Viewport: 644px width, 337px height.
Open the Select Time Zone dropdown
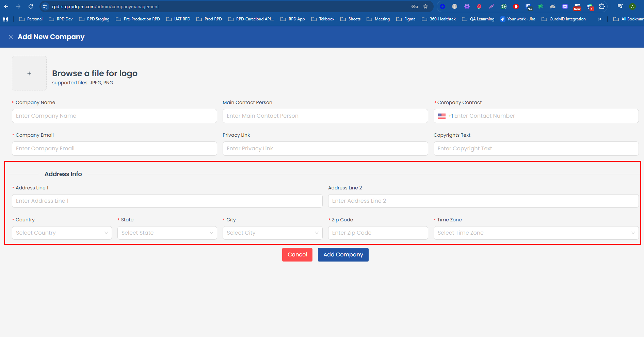536,233
